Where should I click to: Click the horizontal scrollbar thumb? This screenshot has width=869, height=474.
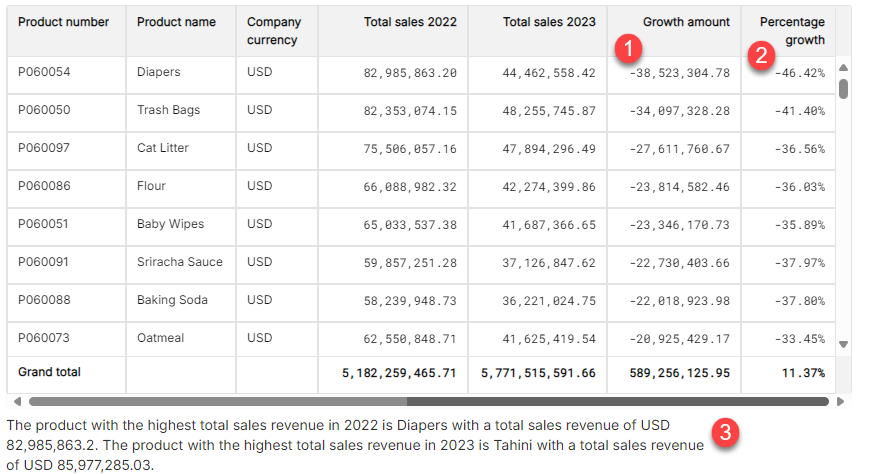pyautogui.click(x=428, y=402)
